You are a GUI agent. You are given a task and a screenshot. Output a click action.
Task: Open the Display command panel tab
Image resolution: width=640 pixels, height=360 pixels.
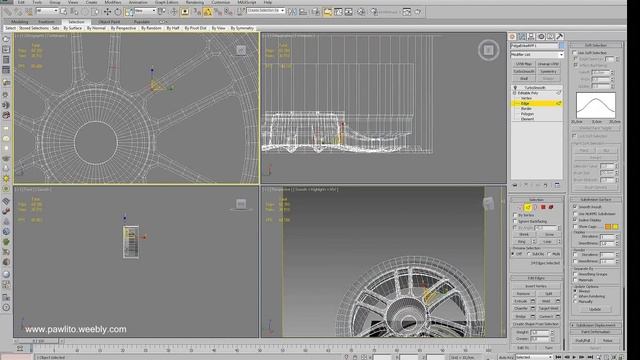551,36
